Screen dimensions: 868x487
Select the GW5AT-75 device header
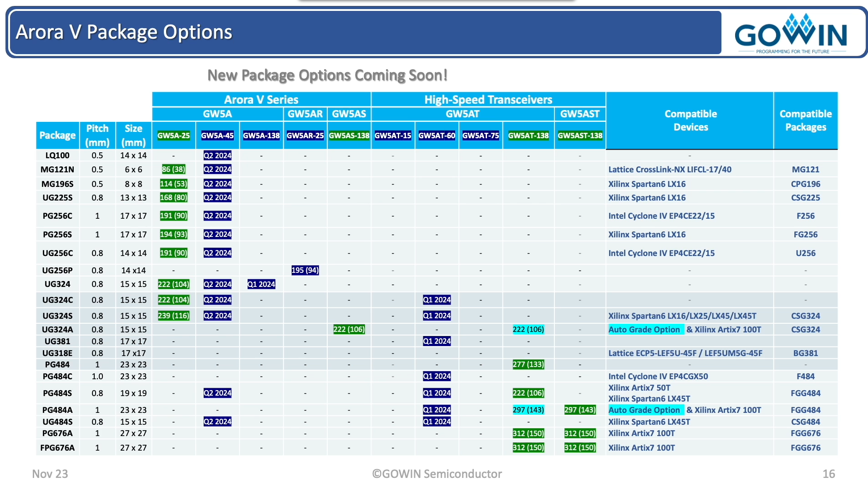481,136
